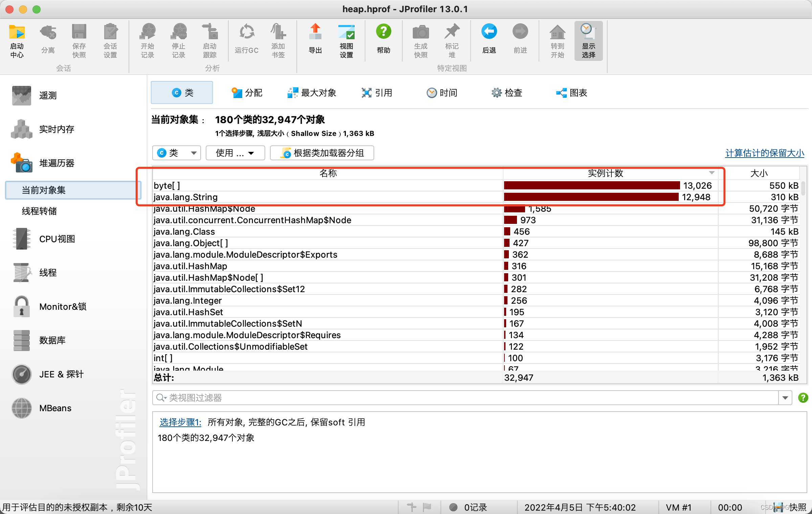Switch to the 引用 (References) tab
812x514 pixels.
coord(377,93)
